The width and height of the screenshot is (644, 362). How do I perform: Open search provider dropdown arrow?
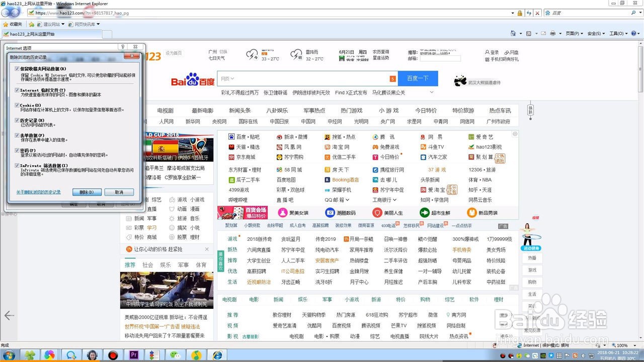[x=639, y=13]
